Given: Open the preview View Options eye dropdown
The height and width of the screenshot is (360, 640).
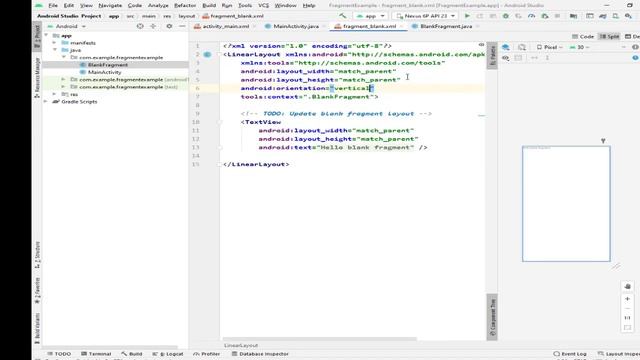Looking at the screenshot, I should [506, 58].
